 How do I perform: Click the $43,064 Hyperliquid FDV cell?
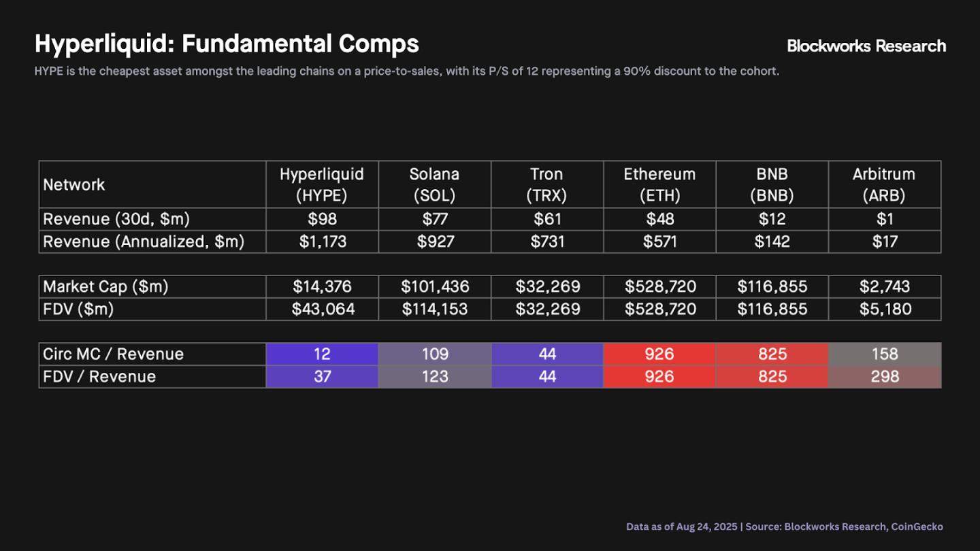pyautogui.click(x=322, y=310)
